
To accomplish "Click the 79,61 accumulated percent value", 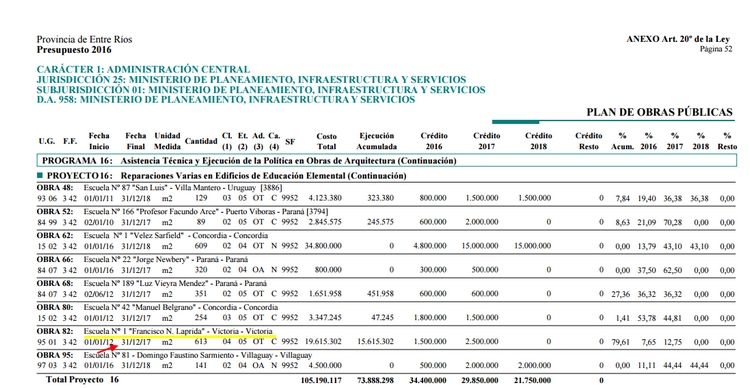I will point(620,342).
